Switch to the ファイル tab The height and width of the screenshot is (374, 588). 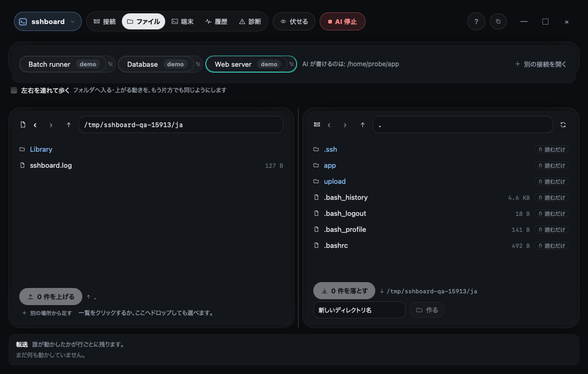(143, 22)
